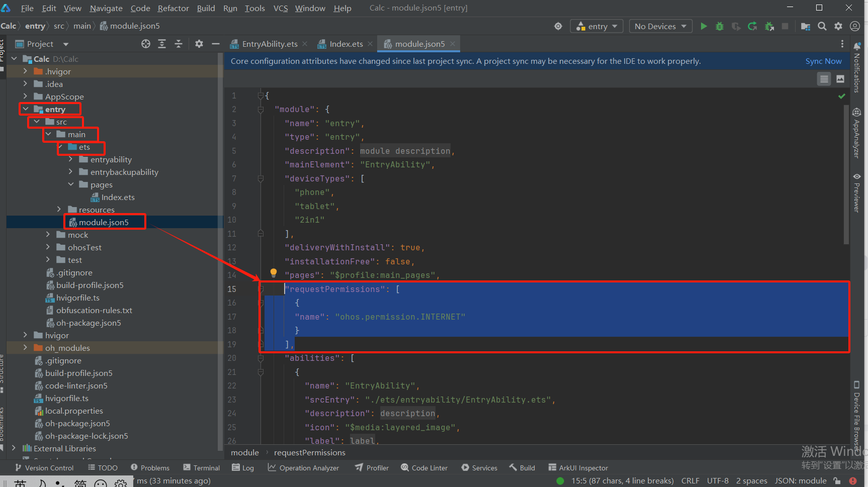
Task: Switch editor to image preview mode icon
Action: pyautogui.click(x=840, y=79)
